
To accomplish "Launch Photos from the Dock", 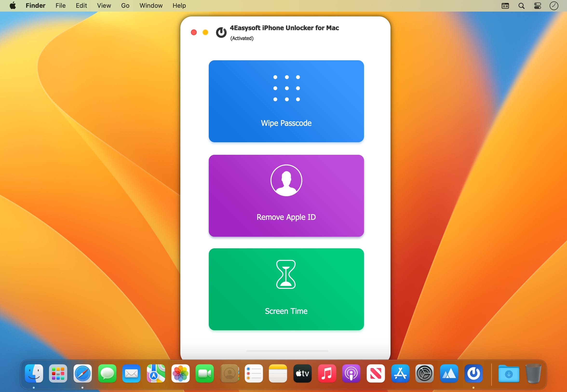I will click(x=180, y=374).
